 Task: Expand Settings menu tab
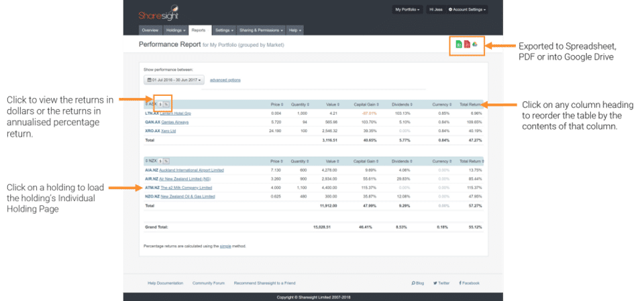click(x=224, y=30)
